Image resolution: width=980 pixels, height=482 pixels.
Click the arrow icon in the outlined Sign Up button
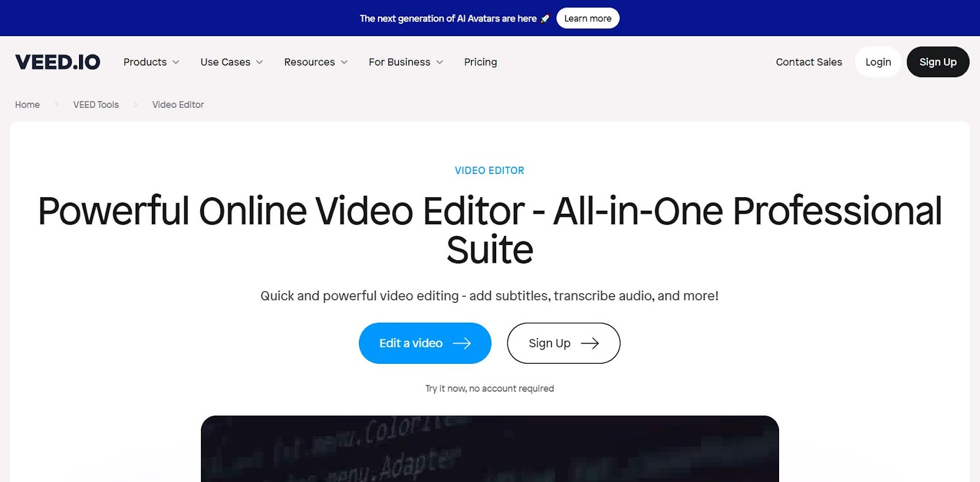[590, 343]
